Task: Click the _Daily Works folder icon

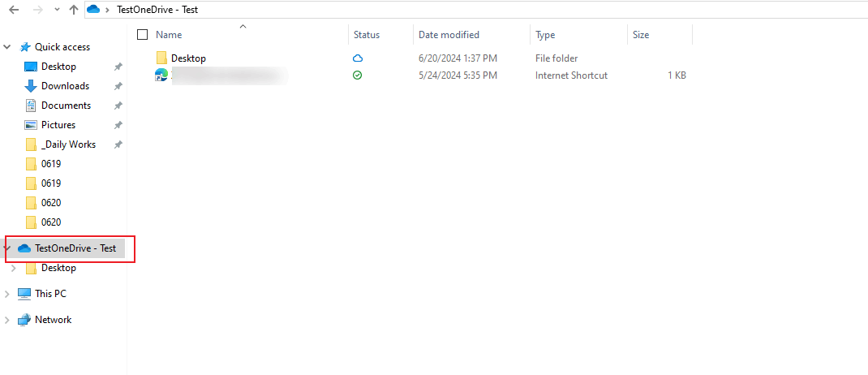Action: point(32,144)
